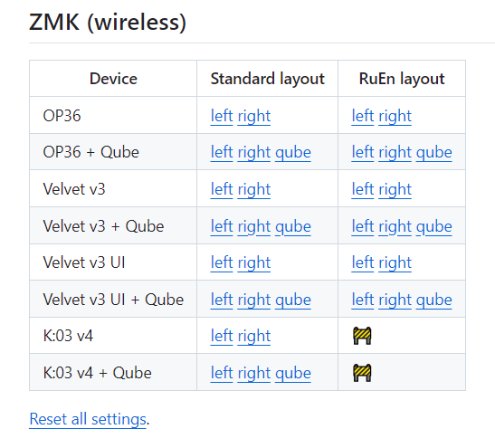Open K:03 v4 + Qube Standard qube link

click(x=293, y=373)
